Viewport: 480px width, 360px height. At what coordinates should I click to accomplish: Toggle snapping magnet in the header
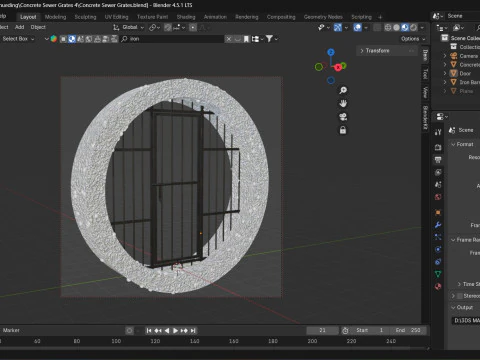(x=168, y=27)
